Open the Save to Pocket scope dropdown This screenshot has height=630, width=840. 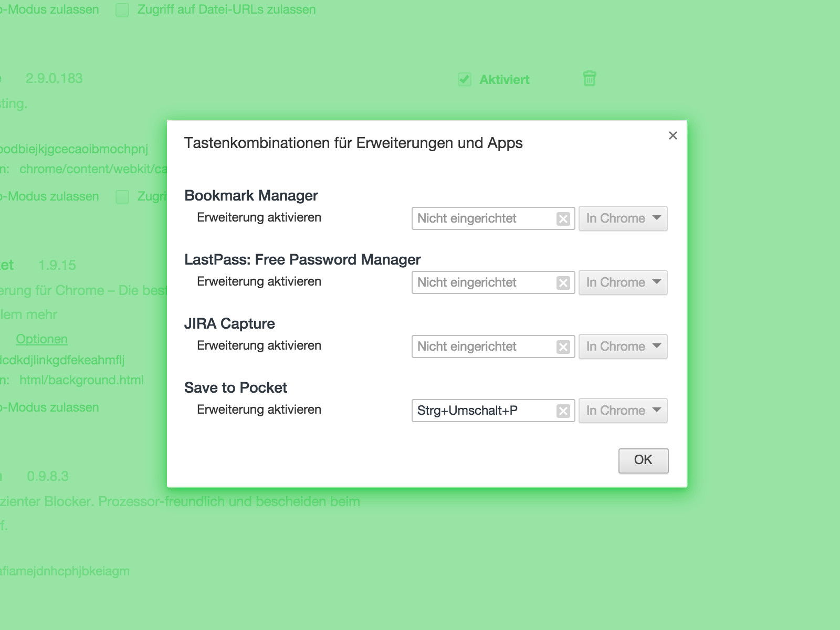623,411
